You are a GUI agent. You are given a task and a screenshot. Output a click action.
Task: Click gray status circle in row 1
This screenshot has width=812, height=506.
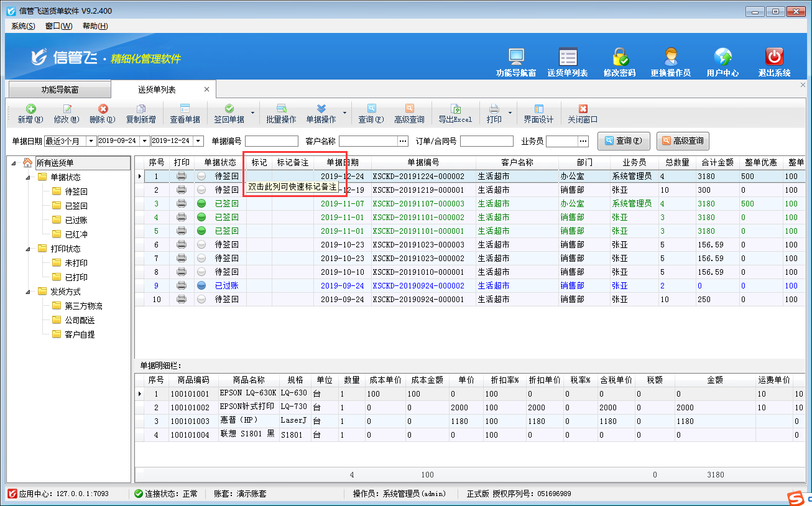click(x=201, y=177)
